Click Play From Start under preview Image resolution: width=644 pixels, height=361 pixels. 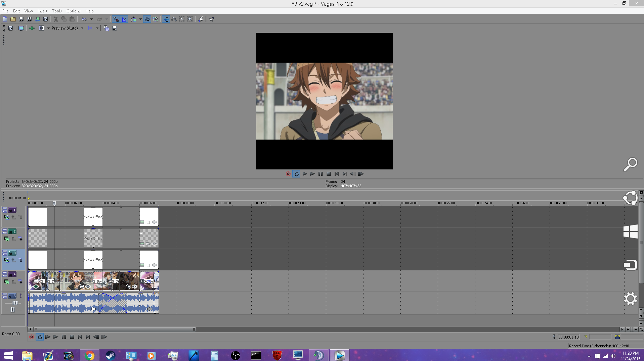304,174
